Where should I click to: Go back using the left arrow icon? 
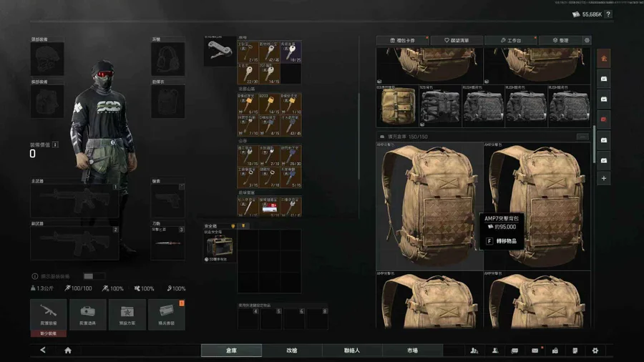pos(43,351)
